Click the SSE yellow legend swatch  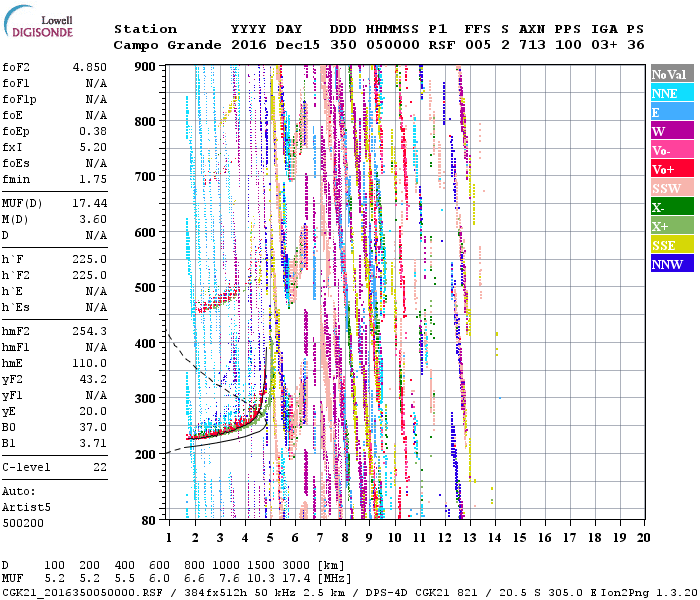point(672,245)
